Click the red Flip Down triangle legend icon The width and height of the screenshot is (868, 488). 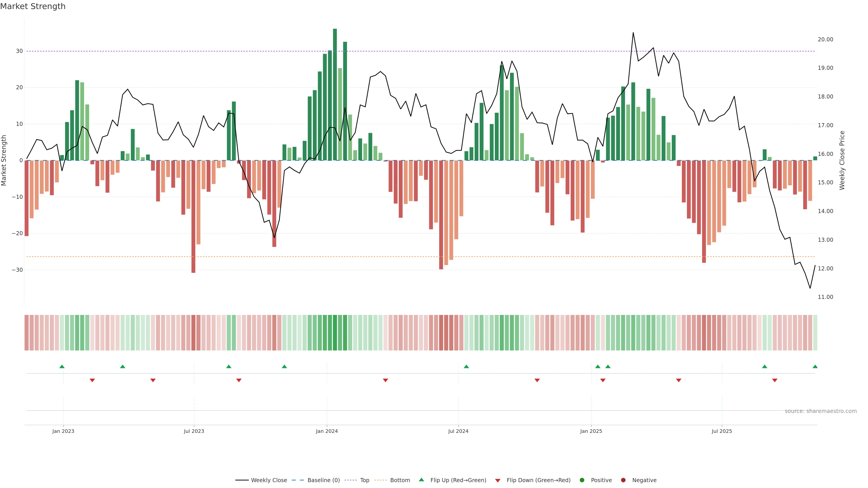[498, 481]
